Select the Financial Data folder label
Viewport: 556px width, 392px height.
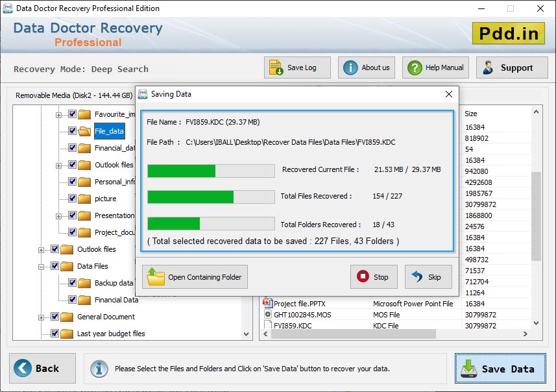(x=116, y=300)
